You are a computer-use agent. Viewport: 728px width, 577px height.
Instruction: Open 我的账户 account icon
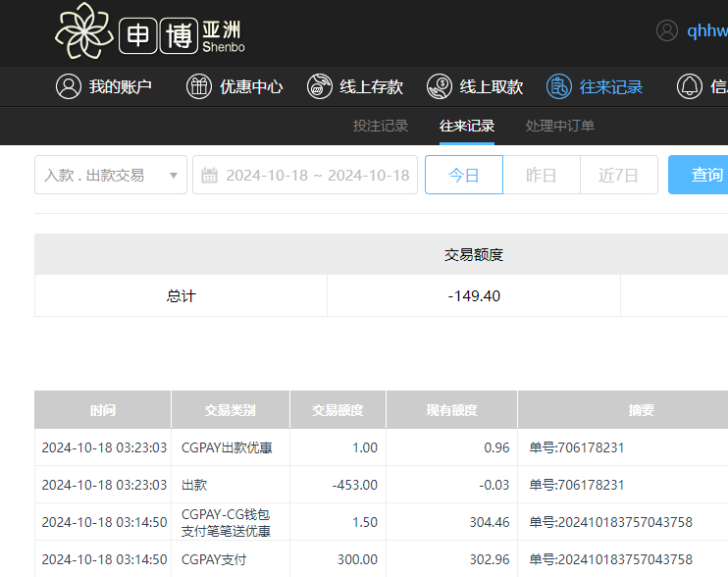(x=68, y=86)
